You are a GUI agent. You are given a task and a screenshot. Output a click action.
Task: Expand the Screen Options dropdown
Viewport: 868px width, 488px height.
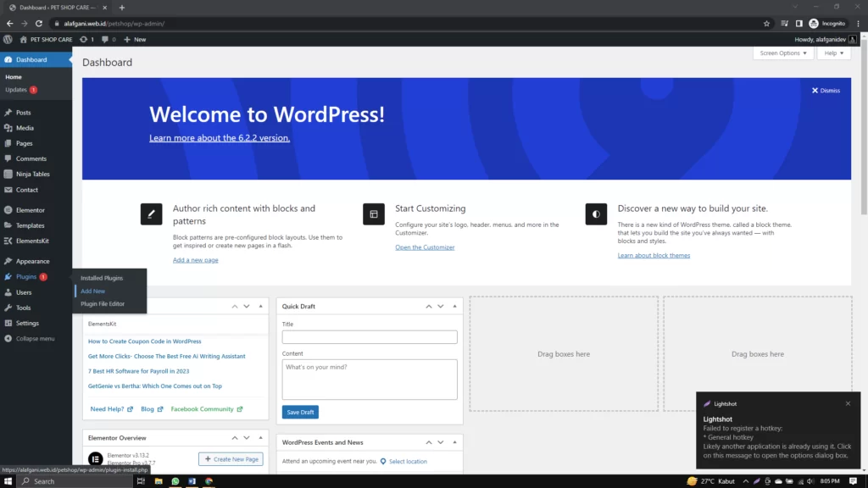pyautogui.click(x=782, y=53)
